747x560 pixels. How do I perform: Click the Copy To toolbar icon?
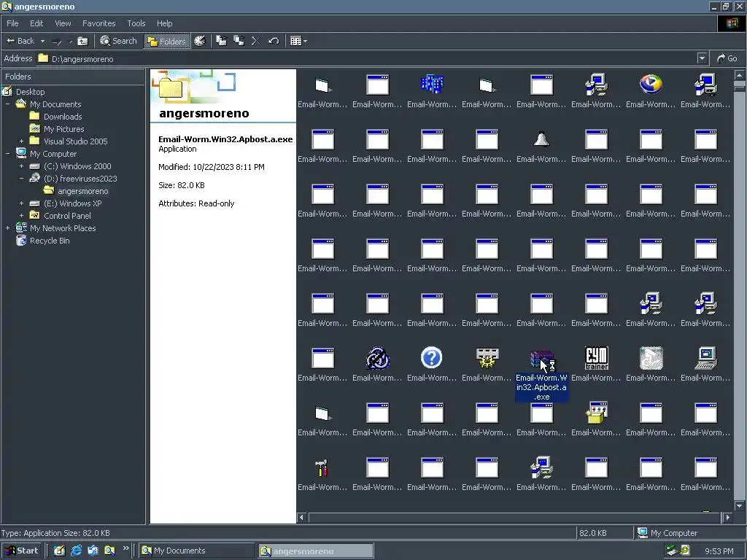239,42
